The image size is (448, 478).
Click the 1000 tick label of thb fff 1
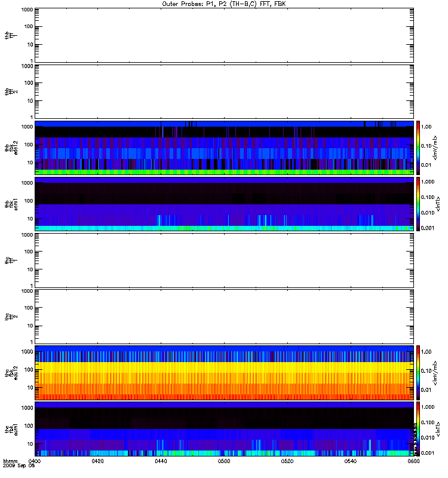pyautogui.click(x=27, y=10)
